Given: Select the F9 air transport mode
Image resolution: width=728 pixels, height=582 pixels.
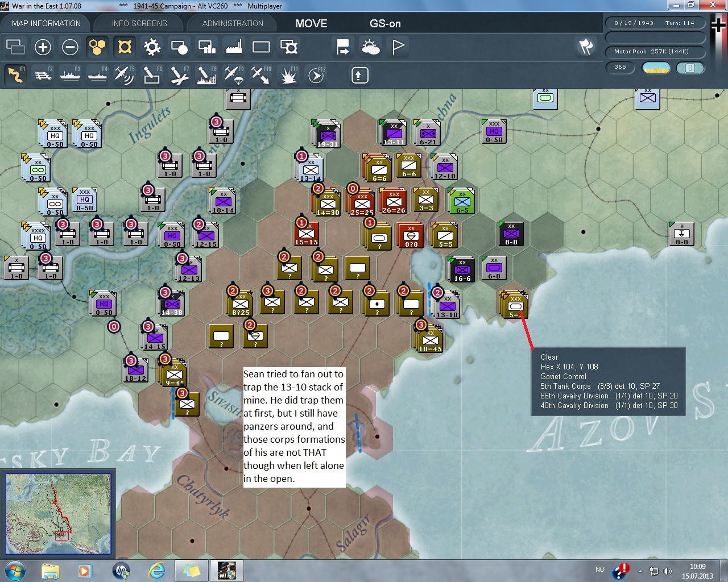Looking at the screenshot, I should coord(234,75).
